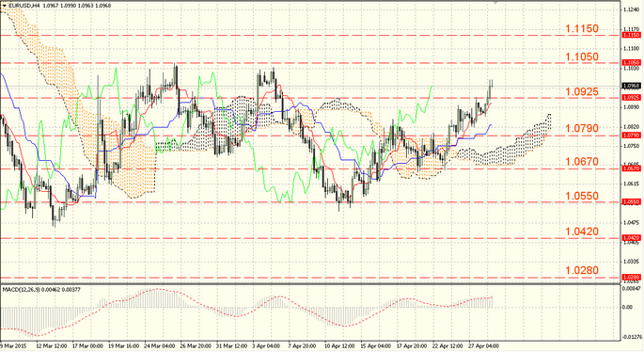Click the 0.00847 value on the MACD axis
The image size is (644, 352).
(632, 288)
